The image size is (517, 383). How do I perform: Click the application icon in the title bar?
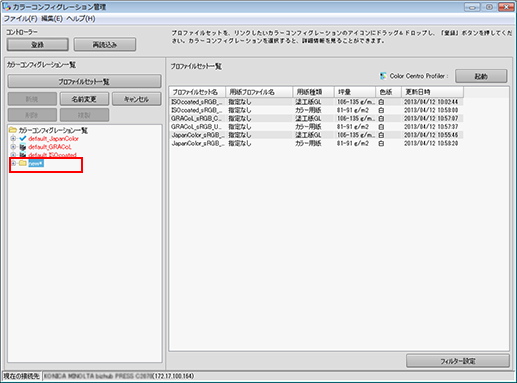[6, 7]
